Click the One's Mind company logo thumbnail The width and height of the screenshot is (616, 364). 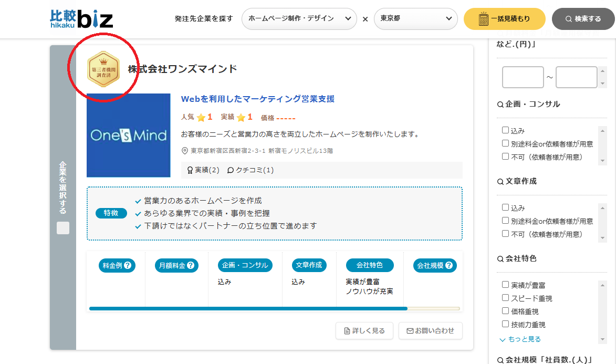click(x=129, y=136)
